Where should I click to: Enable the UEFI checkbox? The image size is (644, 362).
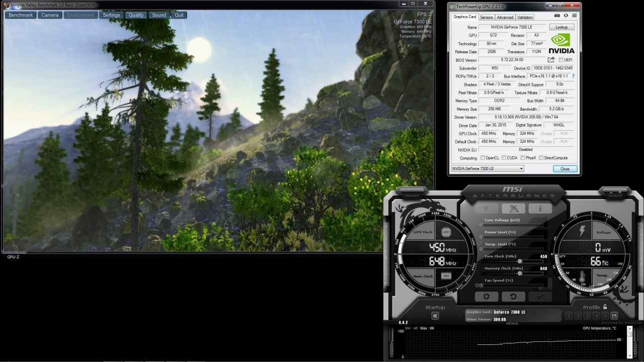[560, 60]
